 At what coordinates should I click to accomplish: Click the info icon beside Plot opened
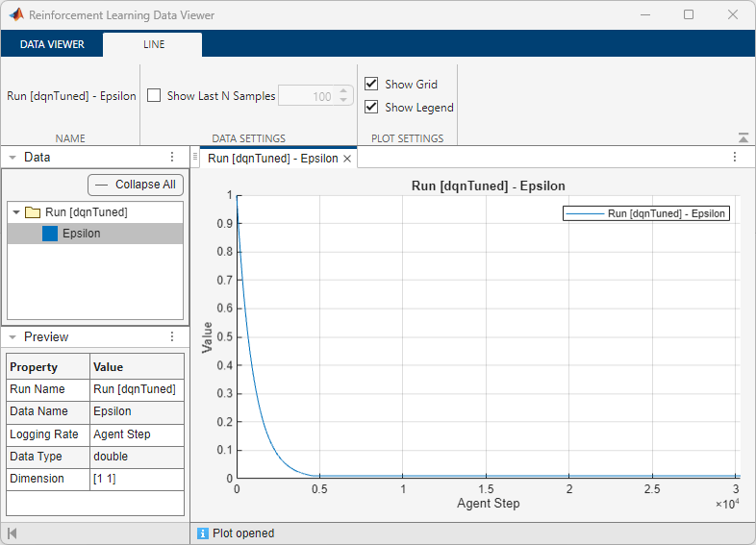pyautogui.click(x=203, y=533)
